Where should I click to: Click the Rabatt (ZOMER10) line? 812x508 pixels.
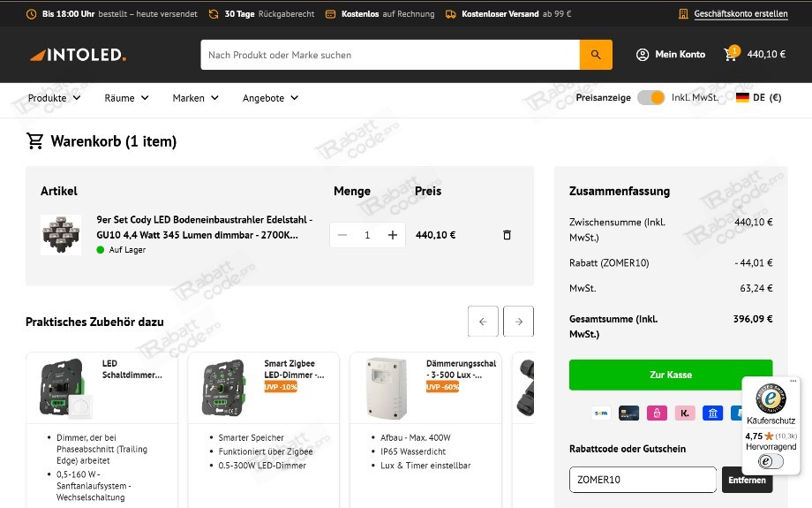(609, 262)
